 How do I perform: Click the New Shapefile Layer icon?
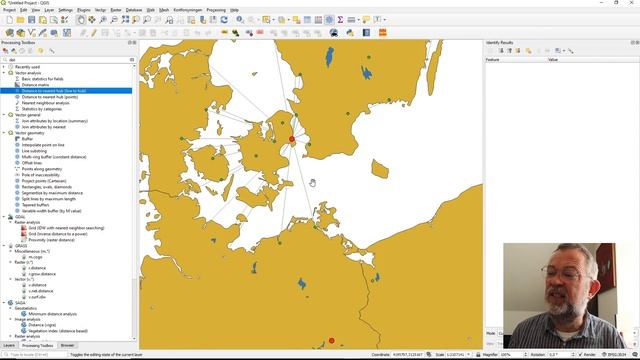32,33
